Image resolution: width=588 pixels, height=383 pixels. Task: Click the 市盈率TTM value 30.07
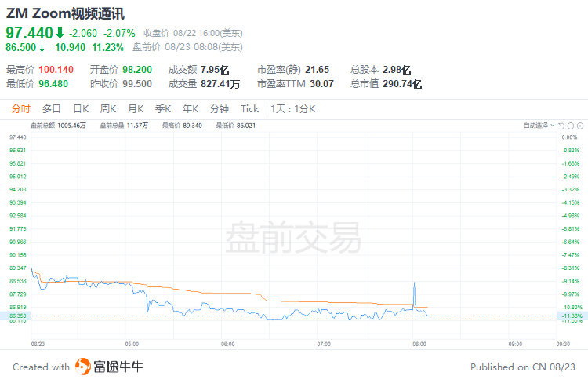tap(321, 84)
